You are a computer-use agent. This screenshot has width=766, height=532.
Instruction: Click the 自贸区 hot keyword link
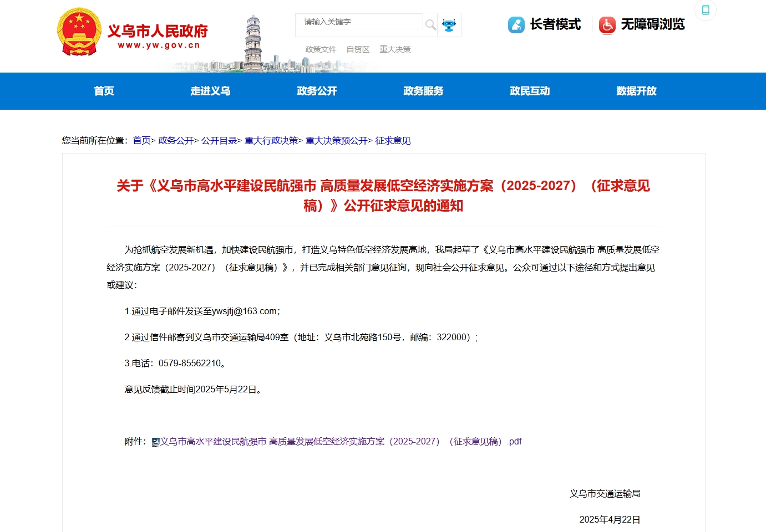pyautogui.click(x=358, y=49)
